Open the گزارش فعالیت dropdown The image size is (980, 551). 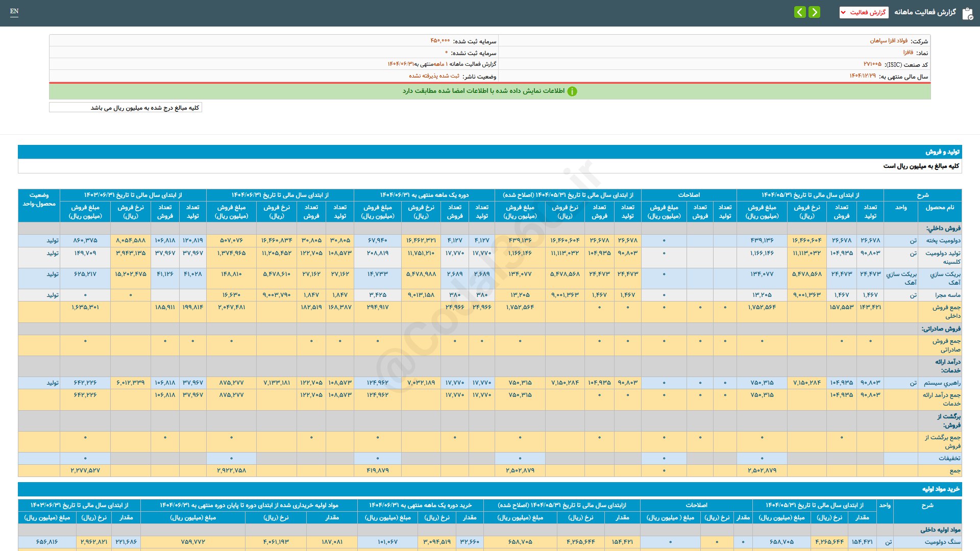pyautogui.click(x=864, y=12)
